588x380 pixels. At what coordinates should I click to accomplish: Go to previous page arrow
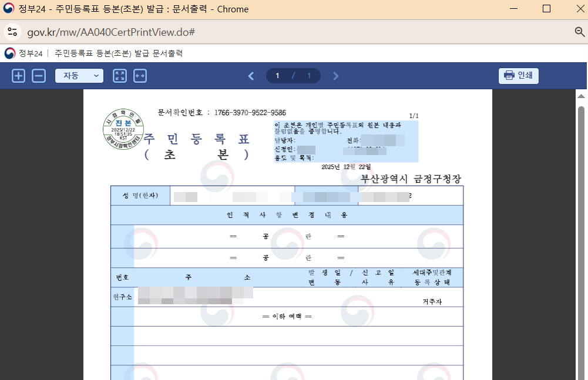point(251,76)
